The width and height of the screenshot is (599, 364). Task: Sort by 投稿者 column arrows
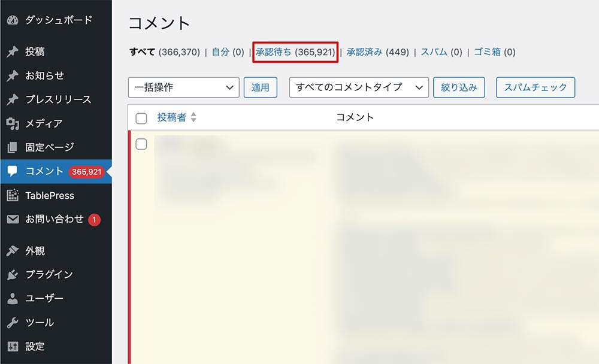tap(193, 118)
